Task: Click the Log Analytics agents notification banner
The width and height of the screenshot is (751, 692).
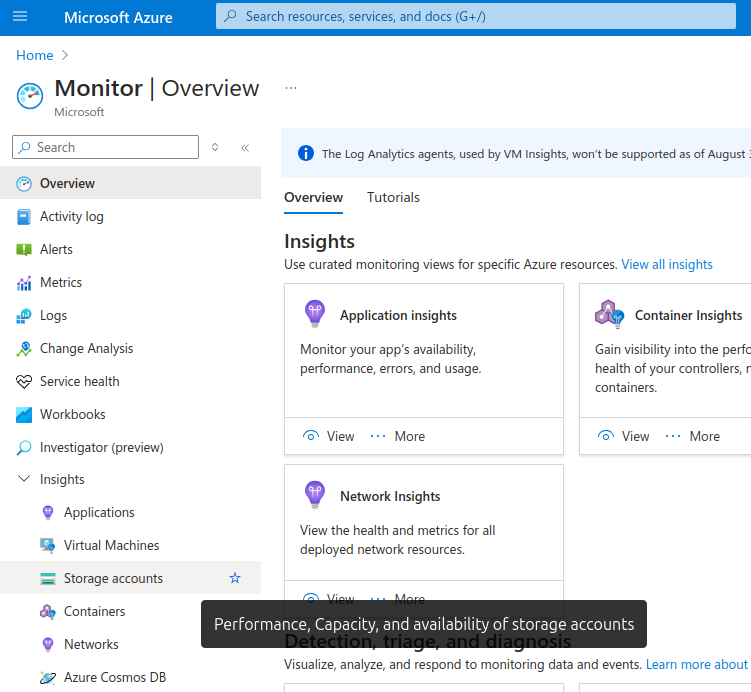Action: (x=516, y=153)
